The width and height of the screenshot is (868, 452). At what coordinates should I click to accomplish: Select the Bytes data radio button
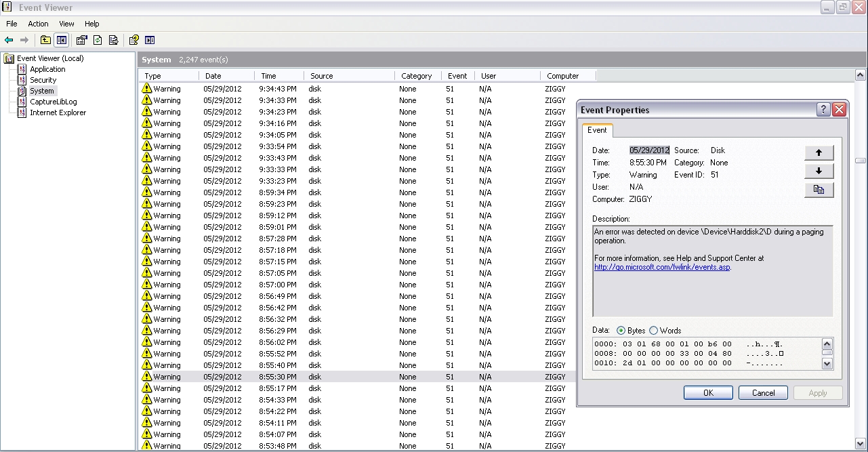point(621,331)
